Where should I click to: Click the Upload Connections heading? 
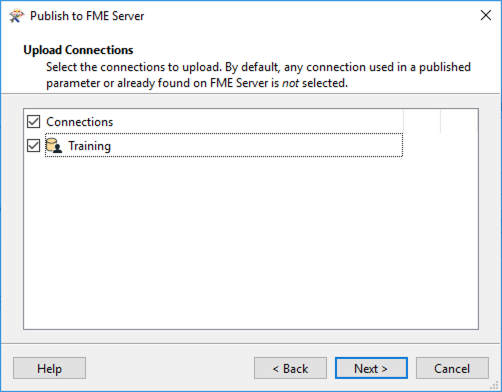[x=78, y=50]
